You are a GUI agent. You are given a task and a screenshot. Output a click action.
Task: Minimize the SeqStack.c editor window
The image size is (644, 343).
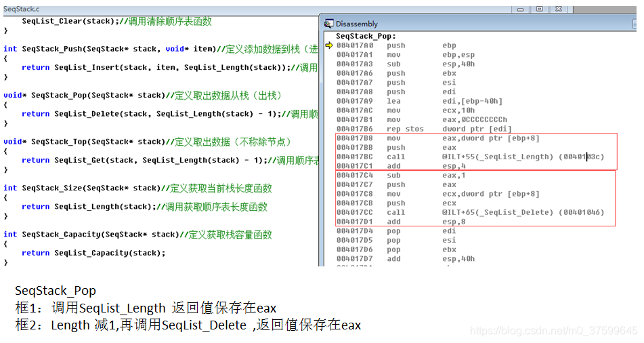click(520, 9)
